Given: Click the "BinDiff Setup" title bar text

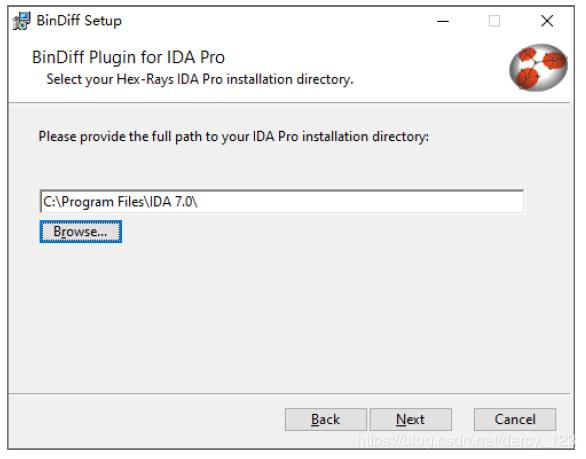Looking at the screenshot, I should 79,21.
